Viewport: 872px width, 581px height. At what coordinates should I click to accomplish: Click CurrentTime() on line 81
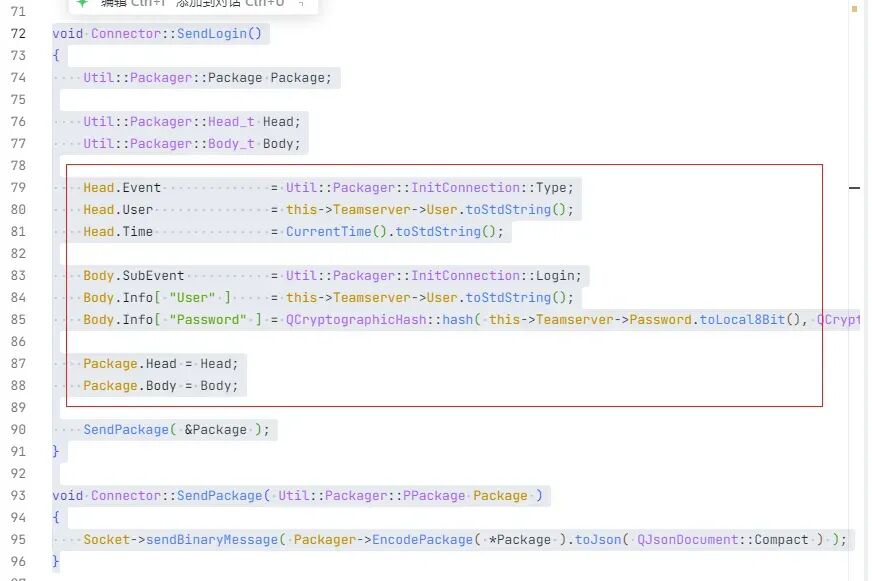[336, 232]
